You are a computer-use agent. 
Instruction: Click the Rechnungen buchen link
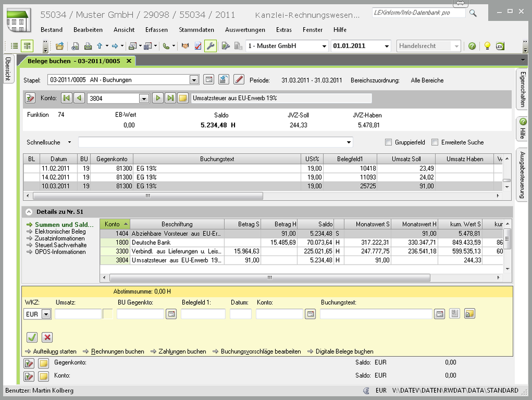pyautogui.click(x=117, y=351)
